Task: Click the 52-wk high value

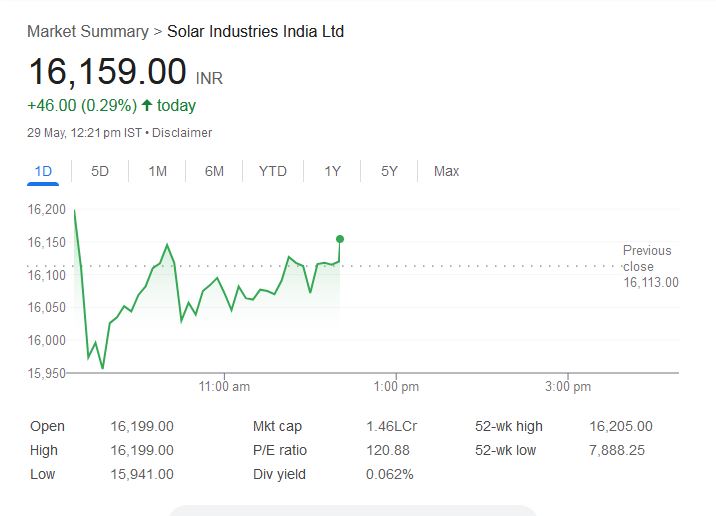Action: tap(621, 426)
